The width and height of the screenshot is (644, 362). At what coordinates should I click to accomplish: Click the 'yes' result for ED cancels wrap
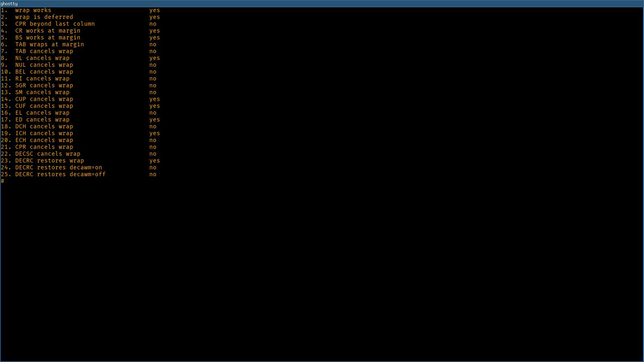tap(155, 120)
